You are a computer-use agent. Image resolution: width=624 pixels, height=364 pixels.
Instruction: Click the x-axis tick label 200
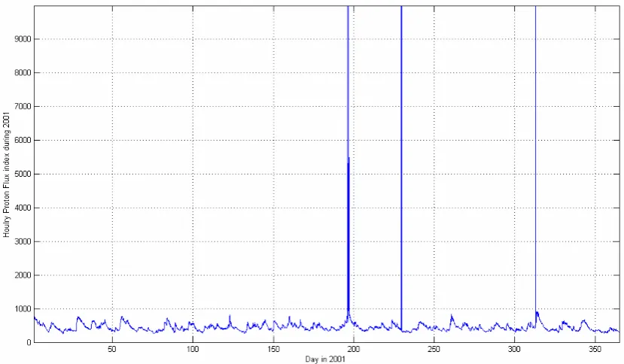pos(354,349)
